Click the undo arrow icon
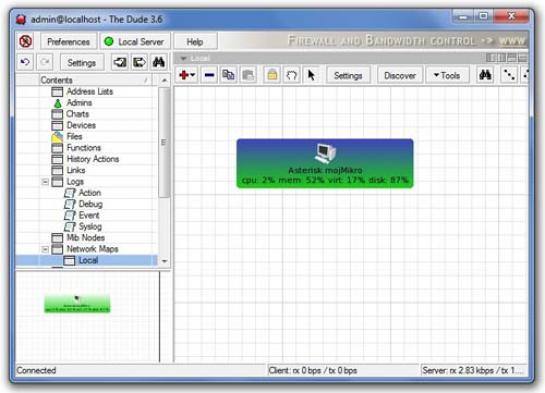 point(25,62)
